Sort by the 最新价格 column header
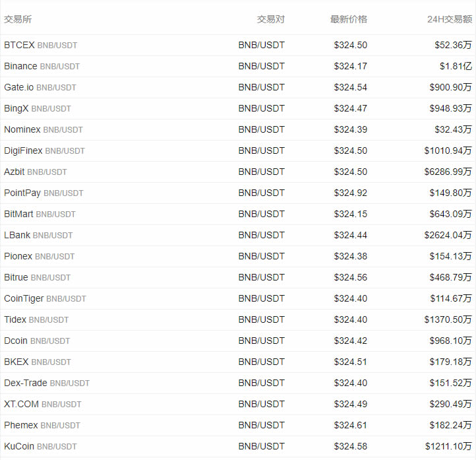 click(349, 19)
